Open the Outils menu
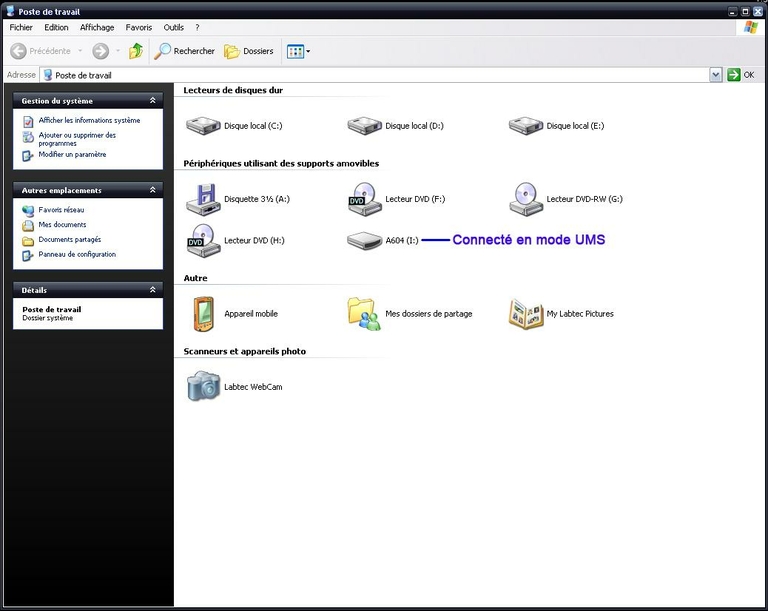The height and width of the screenshot is (611, 768). click(173, 27)
